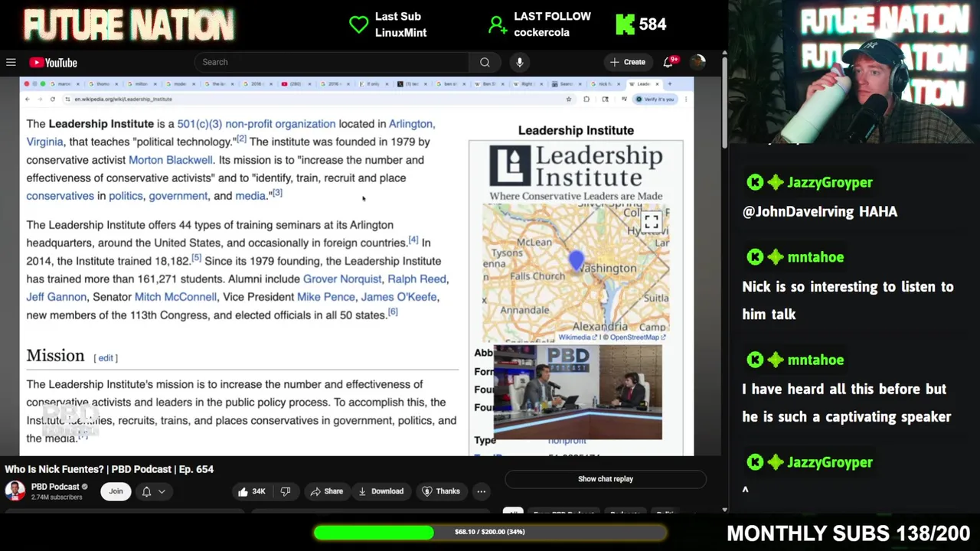The height and width of the screenshot is (551, 980).
Task: Expand the map with fullscreen icon
Action: pos(652,222)
